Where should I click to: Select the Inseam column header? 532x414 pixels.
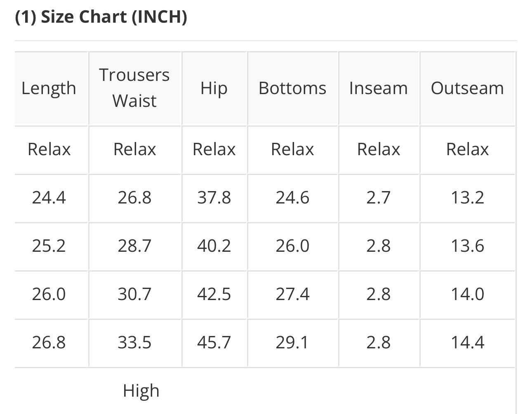pos(378,88)
